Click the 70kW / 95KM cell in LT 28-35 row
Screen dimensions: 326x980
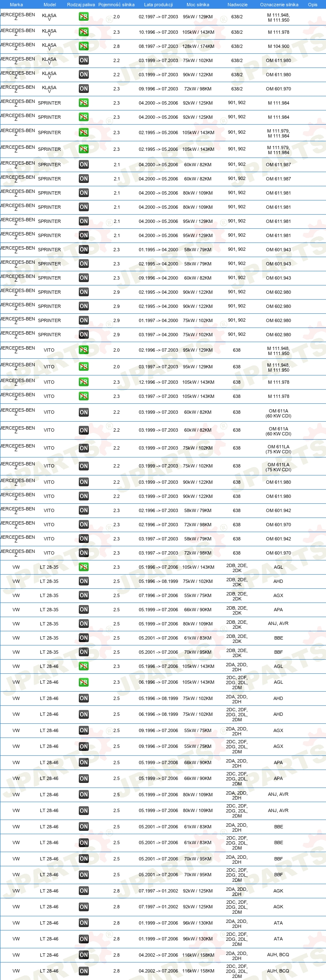point(198,652)
